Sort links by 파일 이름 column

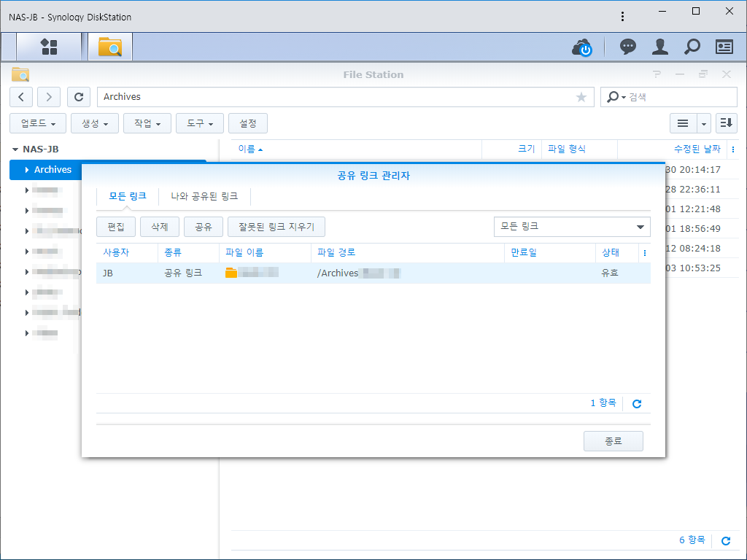pos(266,253)
